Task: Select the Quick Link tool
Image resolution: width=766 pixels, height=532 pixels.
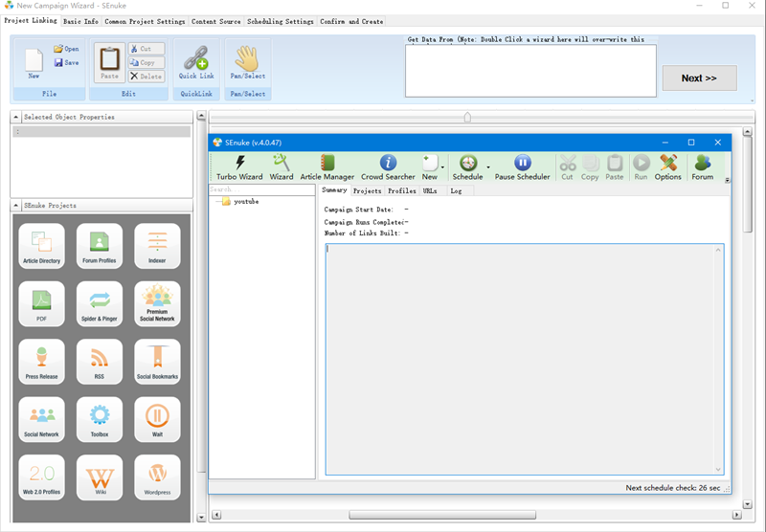Action: click(x=196, y=62)
